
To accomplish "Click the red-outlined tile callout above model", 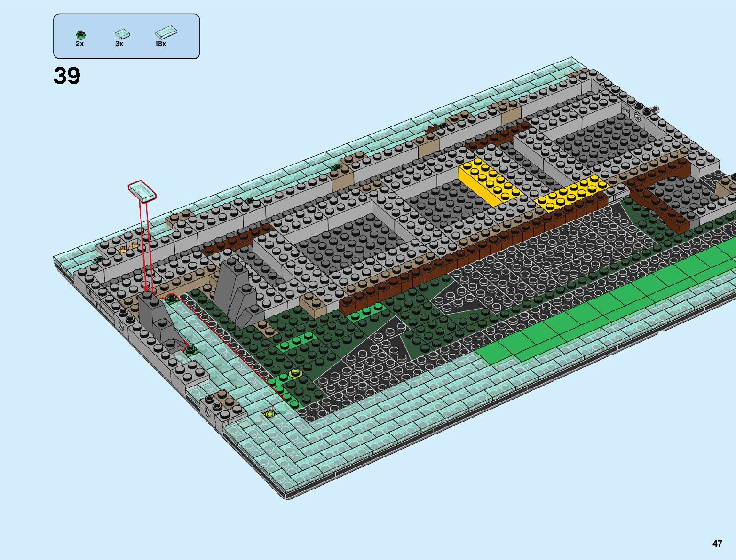I will [142, 191].
